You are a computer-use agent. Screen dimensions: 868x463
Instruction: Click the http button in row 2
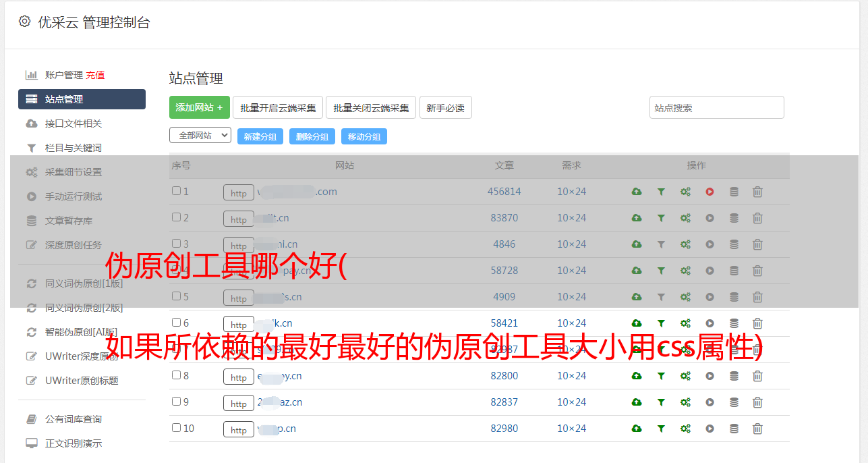coord(239,219)
